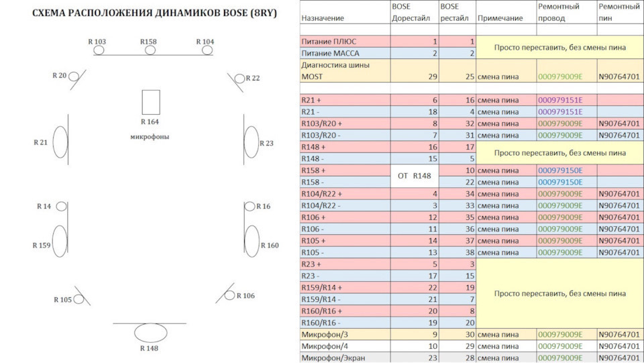
Task: Click the 'R 23' label in the diagram
Action: coord(266,144)
